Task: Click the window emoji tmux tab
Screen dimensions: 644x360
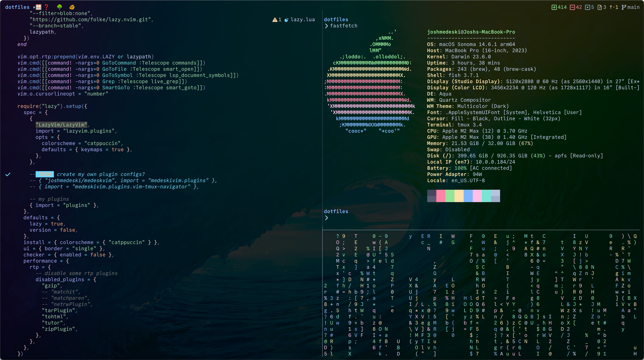Action: click(x=38, y=7)
